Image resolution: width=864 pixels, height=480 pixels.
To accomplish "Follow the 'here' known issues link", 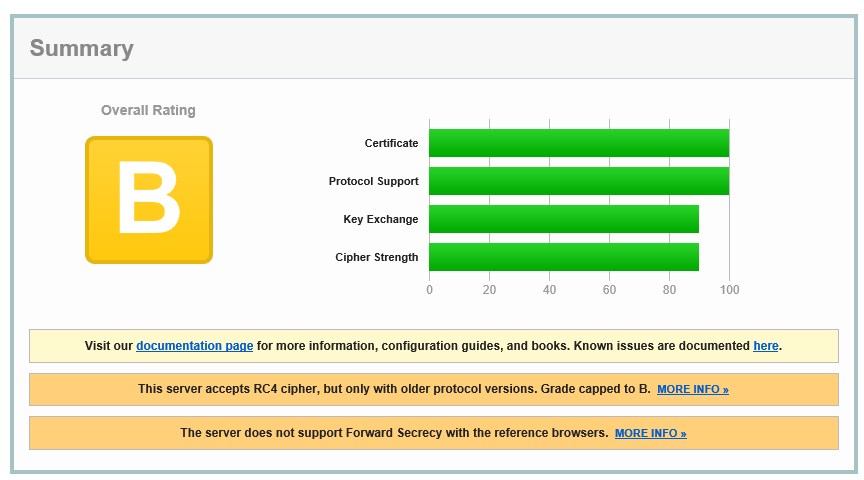I will [x=765, y=346].
